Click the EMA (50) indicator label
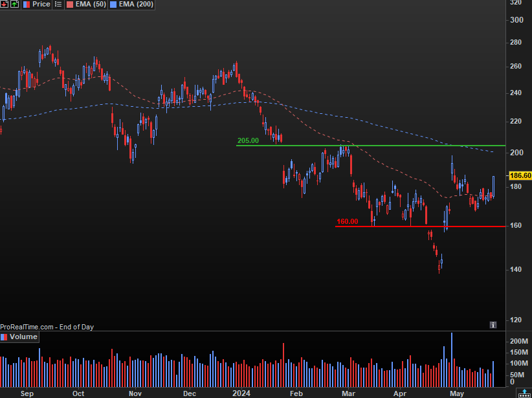Image resolution: width=532 pixels, height=398 pixels. pyautogui.click(x=90, y=5)
